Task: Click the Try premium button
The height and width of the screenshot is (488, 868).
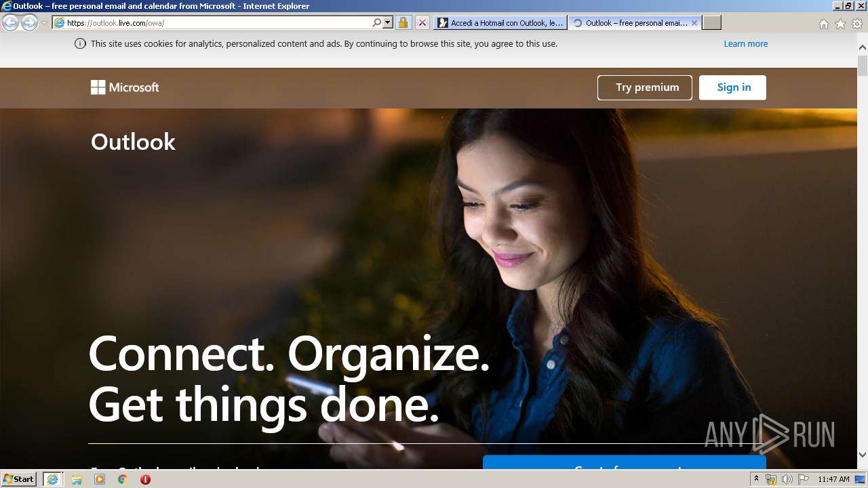Action: click(x=645, y=87)
